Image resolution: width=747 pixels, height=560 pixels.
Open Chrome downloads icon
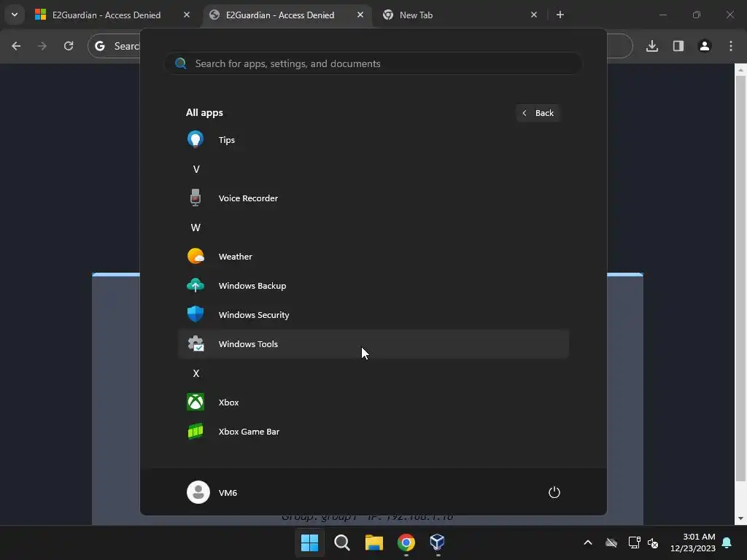[x=652, y=46]
